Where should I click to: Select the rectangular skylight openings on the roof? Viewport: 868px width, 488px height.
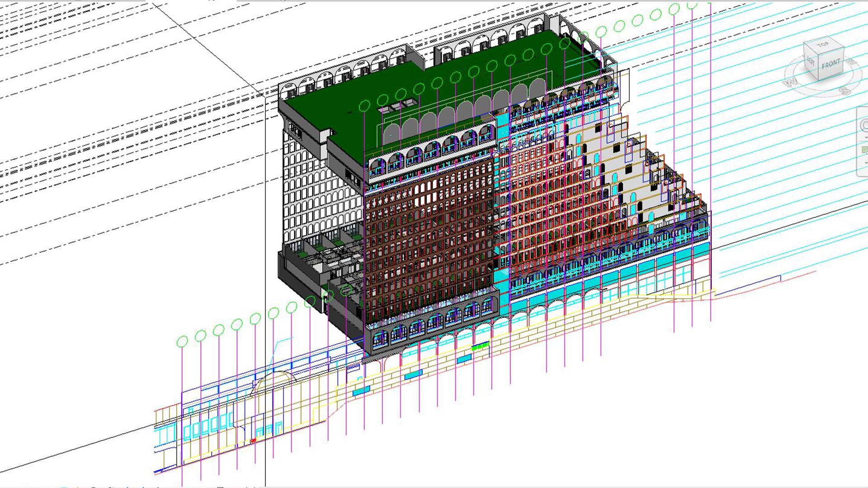(397, 106)
